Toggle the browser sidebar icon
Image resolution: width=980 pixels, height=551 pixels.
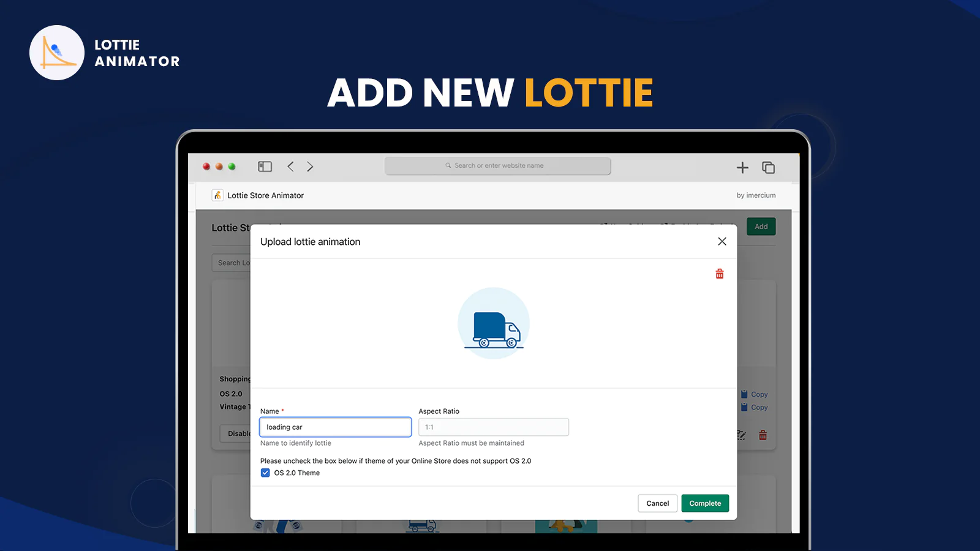265,167
